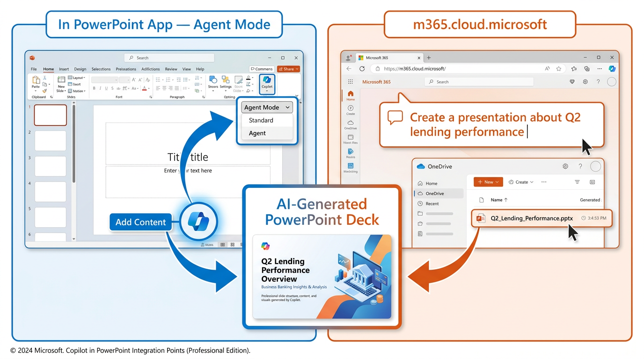Viewport: 644px width, 359px height.
Task: Select slide 1 thumbnail
Action: 51,115
